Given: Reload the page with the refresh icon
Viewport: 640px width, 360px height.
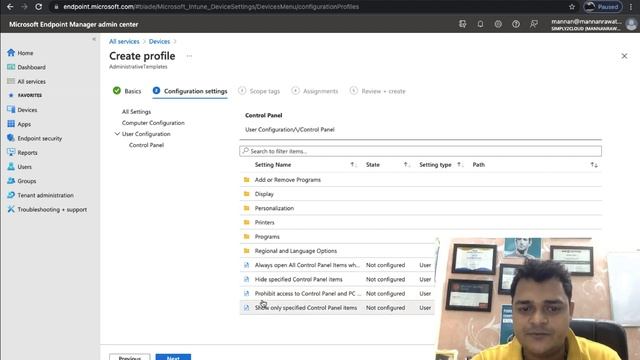Looking at the screenshot, I should tap(38, 7).
